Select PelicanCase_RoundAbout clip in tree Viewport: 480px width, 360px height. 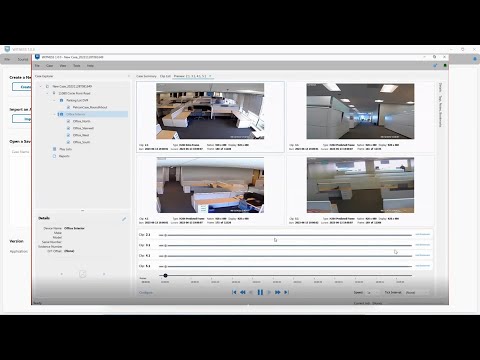point(90,107)
